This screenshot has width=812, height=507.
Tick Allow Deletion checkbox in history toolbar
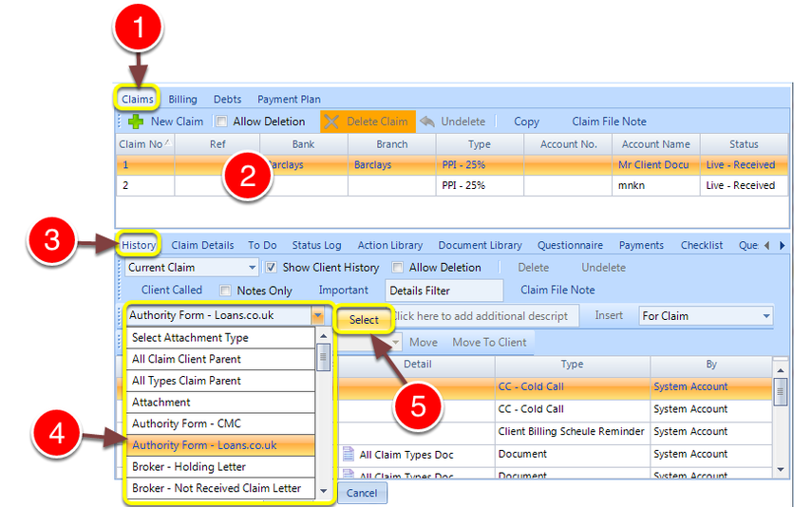[397, 267]
